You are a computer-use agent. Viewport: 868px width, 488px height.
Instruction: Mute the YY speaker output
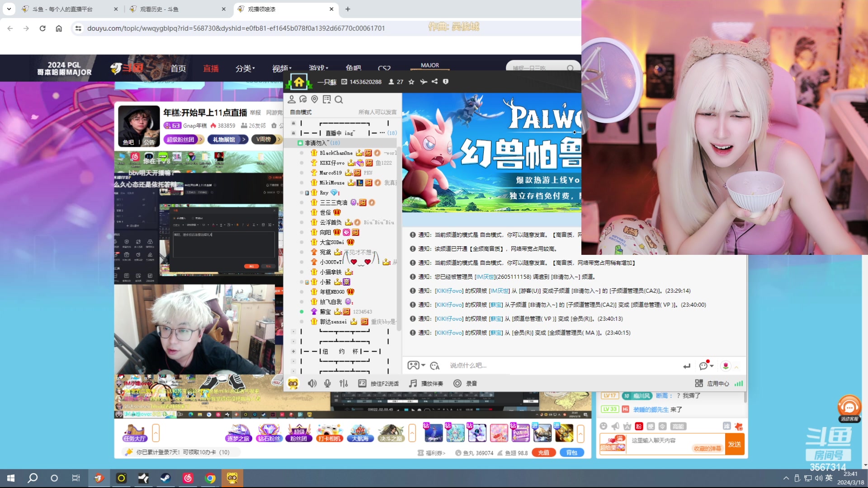pos(312,384)
